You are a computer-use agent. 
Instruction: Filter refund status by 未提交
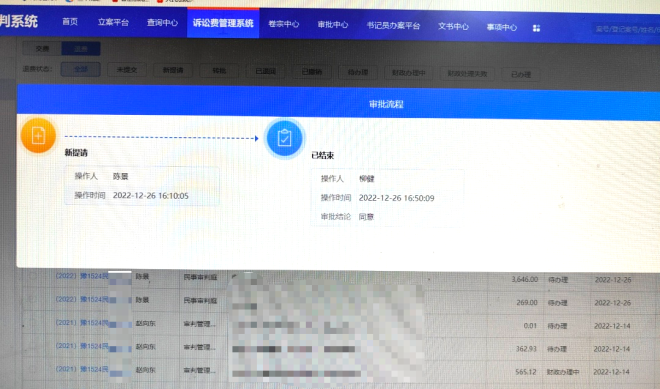coord(127,70)
